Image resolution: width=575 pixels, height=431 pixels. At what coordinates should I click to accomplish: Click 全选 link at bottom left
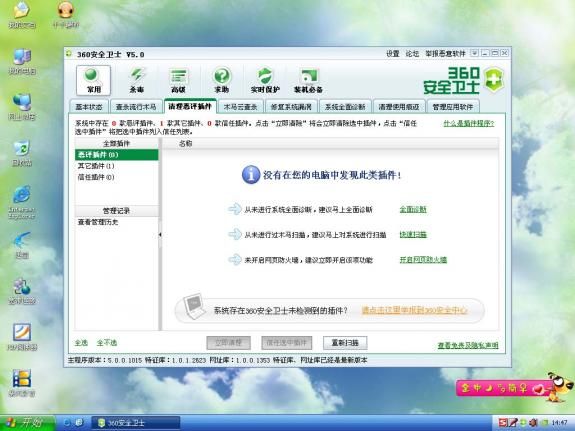(81, 343)
